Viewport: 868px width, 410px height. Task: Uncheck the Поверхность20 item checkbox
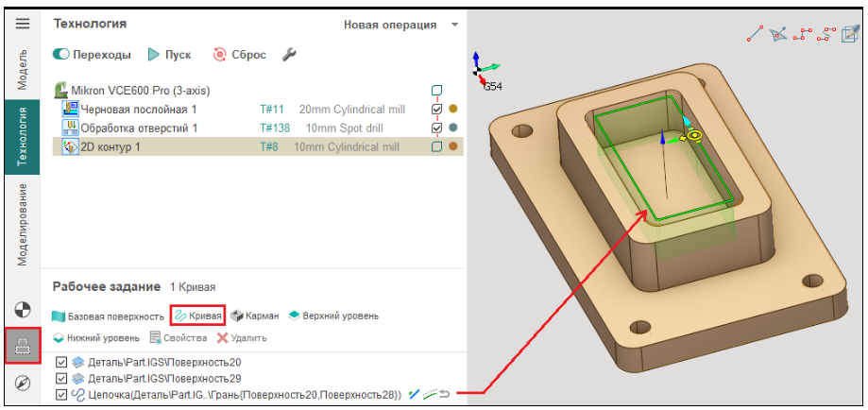[x=61, y=362]
